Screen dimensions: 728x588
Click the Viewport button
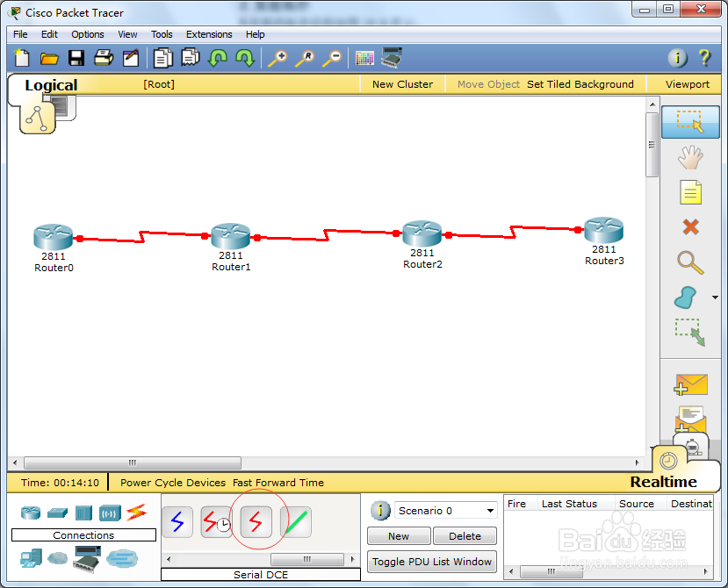687,84
